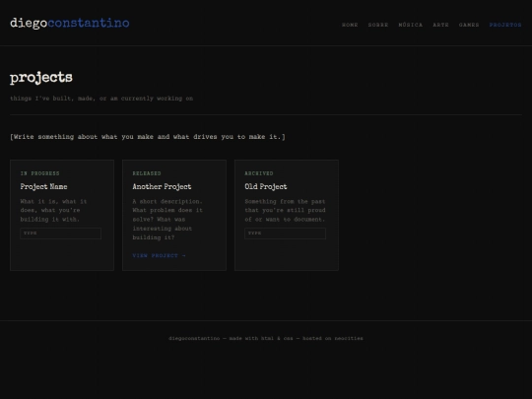Select the 'Project Name' card title

(43, 186)
